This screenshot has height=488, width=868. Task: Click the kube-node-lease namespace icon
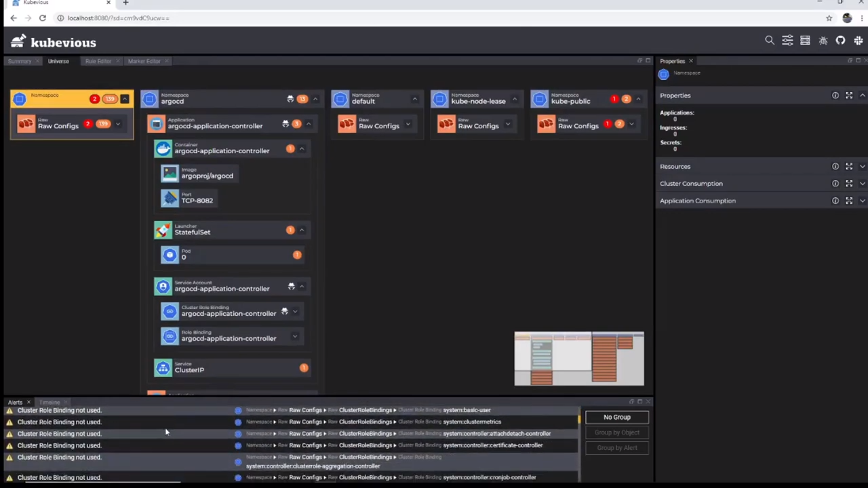pyautogui.click(x=440, y=100)
